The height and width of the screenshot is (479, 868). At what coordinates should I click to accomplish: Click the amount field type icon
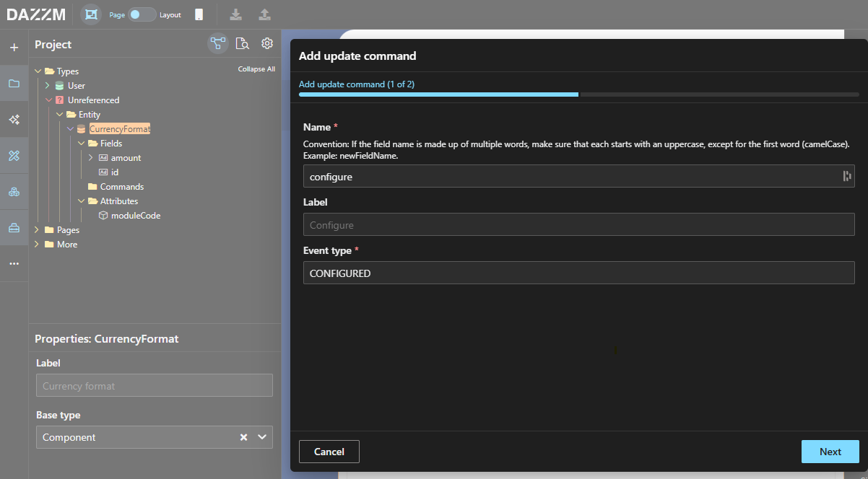click(x=103, y=158)
